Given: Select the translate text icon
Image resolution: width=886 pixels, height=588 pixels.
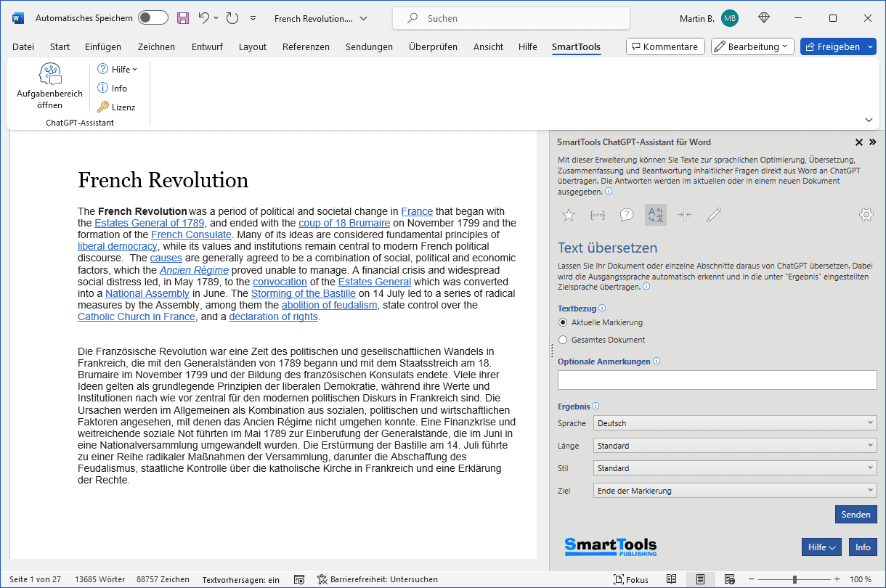Looking at the screenshot, I should [x=656, y=215].
